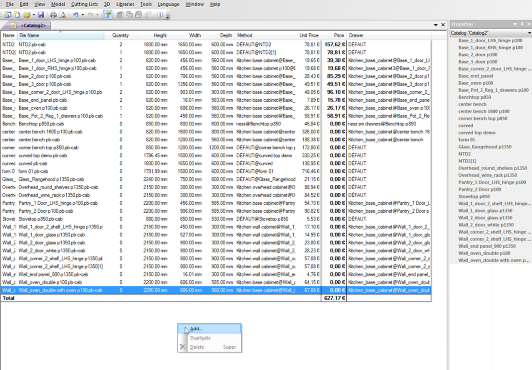The width and height of the screenshot is (532, 370).
Task: Open the Edit menu
Action: coord(24,4)
